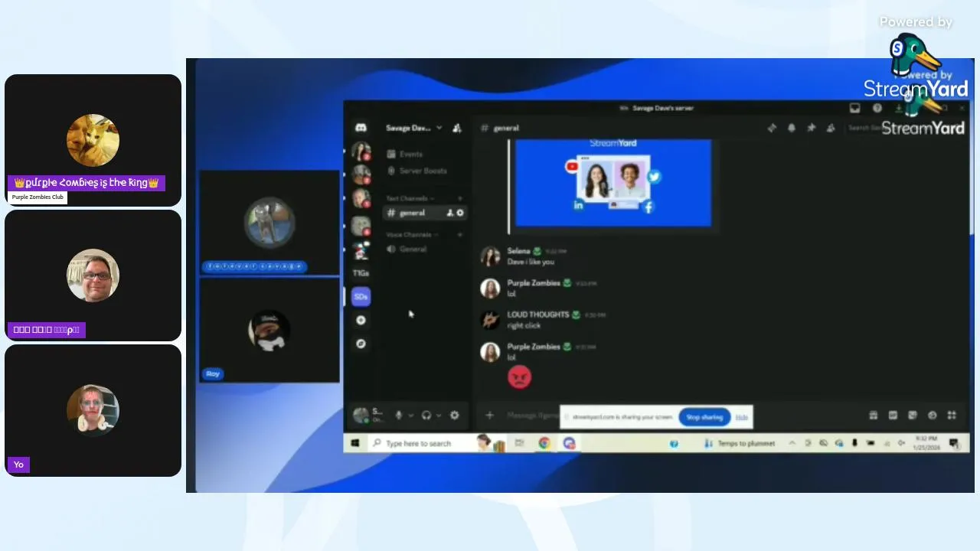Open the T1Gs server in sidebar

tap(361, 273)
